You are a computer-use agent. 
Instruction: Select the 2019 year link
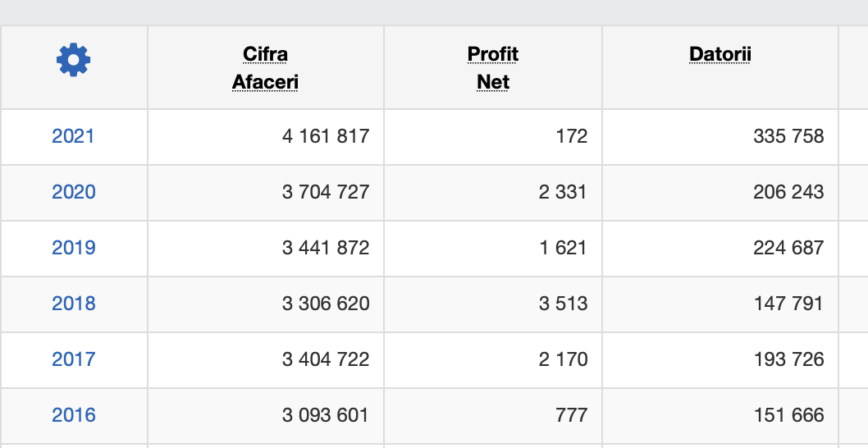74,248
